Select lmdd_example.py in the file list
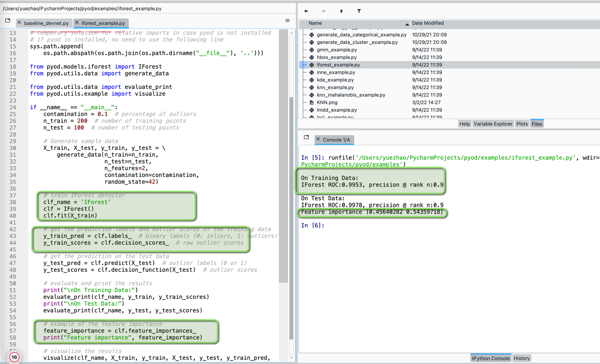Image resolution: width=600 pixels, height=364 pixels. [x=337, y=110]
